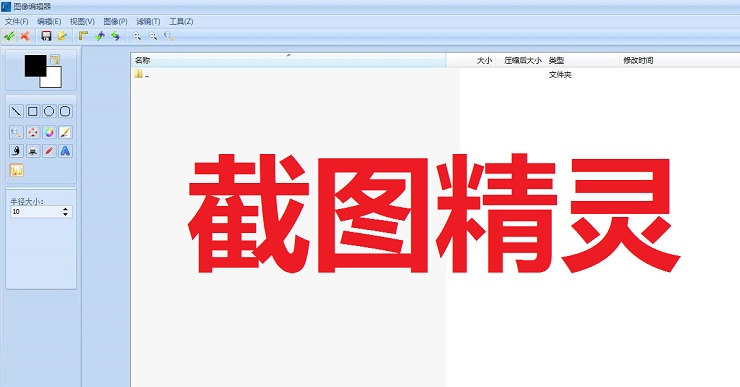This screenshot has width=740, height=387.
Task: Select the yellow crop corner tool
Action: [x=84, y=36]
